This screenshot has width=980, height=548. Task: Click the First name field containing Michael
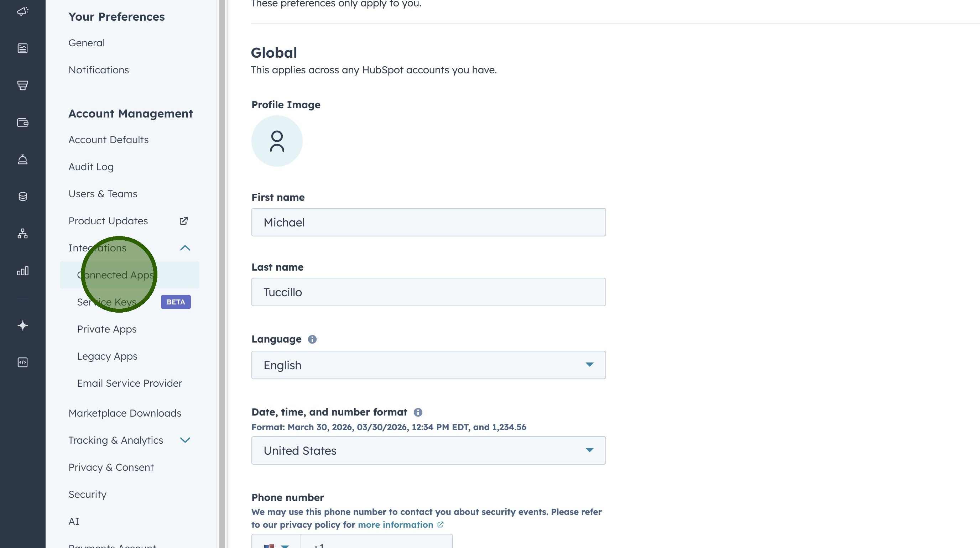click(428, 222)
